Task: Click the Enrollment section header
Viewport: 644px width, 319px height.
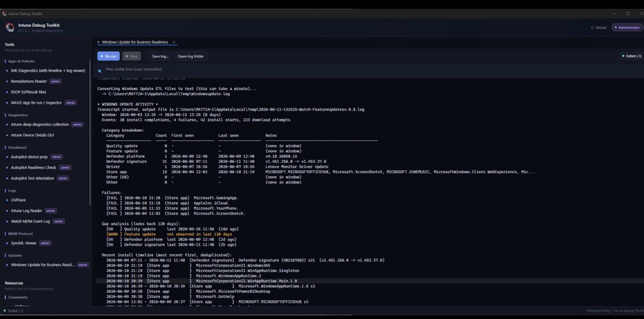Action: tap(18, 147)
